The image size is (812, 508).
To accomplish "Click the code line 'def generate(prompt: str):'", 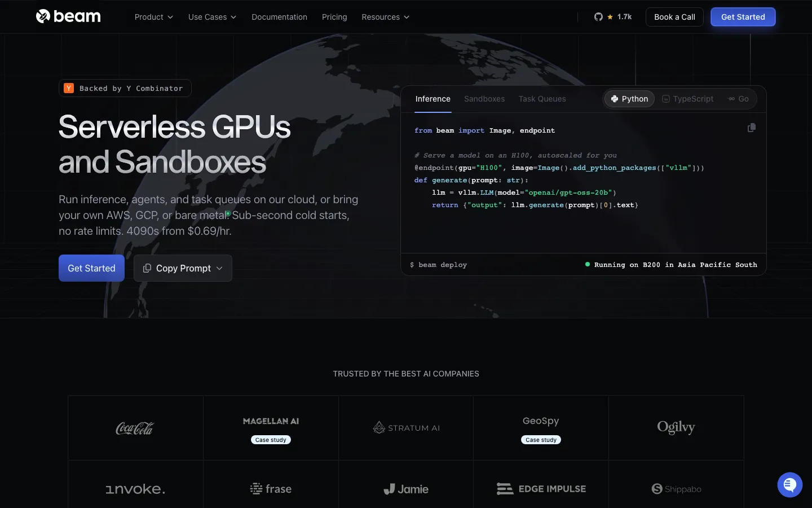I will tap(471, 180).
